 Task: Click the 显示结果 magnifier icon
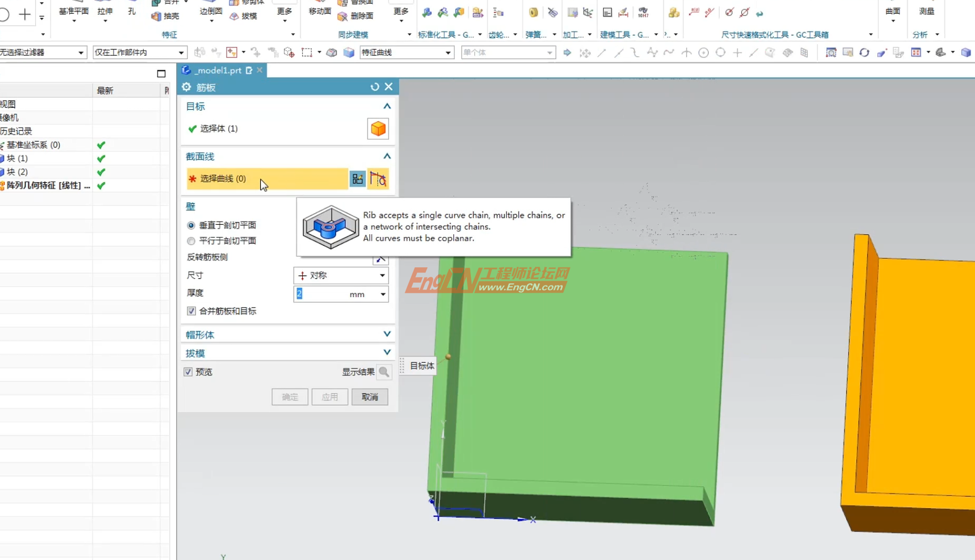coord(384,372)
